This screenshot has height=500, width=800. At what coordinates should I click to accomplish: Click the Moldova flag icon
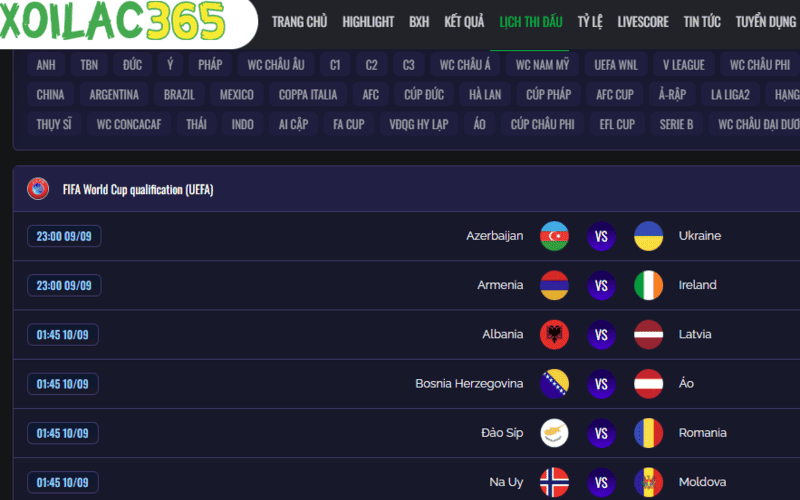coord(648,482)
